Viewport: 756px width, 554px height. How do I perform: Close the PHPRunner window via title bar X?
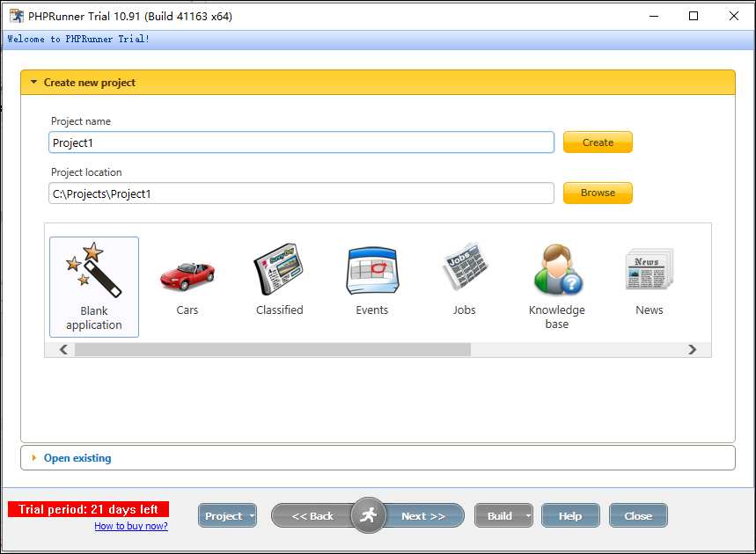click(734, 16)
